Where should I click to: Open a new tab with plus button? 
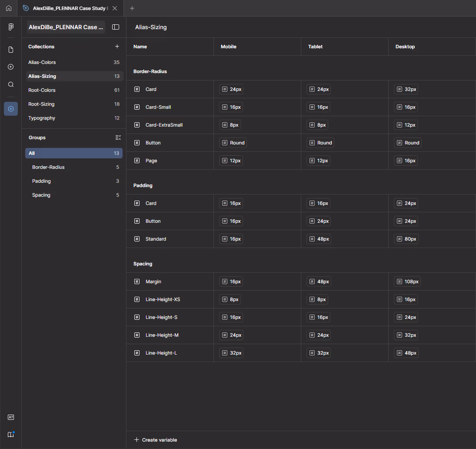point(132,8)
